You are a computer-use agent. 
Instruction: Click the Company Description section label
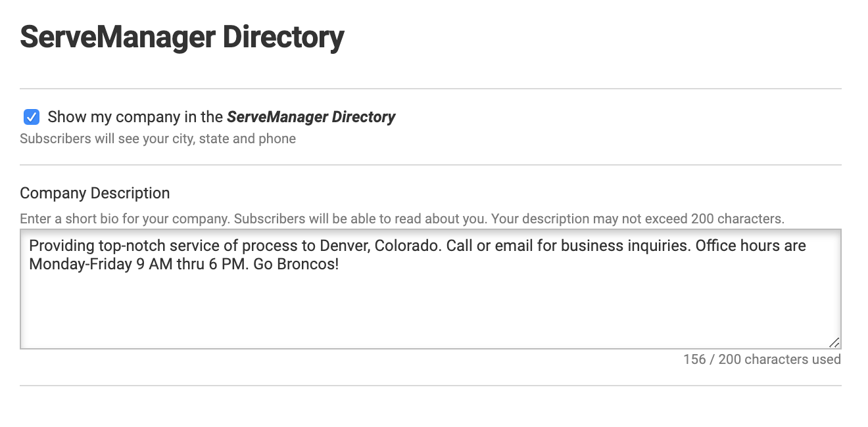point(95,192)
